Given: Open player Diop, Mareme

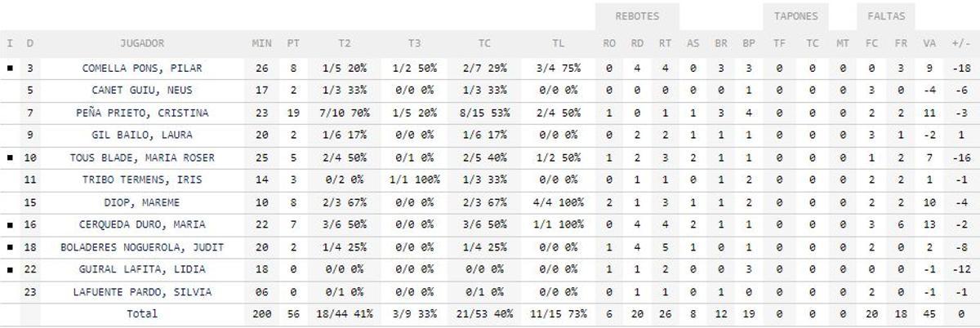Looking at the screenshot, I should click(x=142, y=202).
